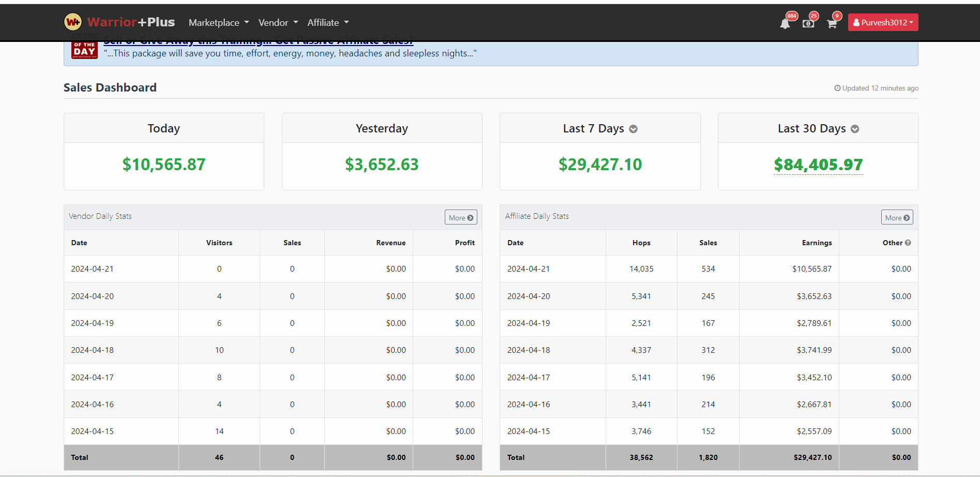Image resolution: width=980 pixels, height=477 pixels.
Task: Select vendor row date 2024-04-20
Action: (x=92, y=296)
